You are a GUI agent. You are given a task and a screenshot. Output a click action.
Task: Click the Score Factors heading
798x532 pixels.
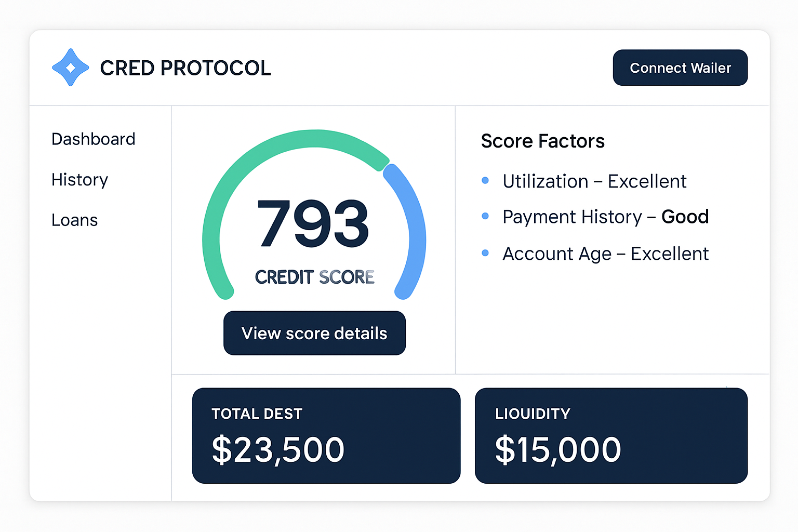[x=543, y=141]
